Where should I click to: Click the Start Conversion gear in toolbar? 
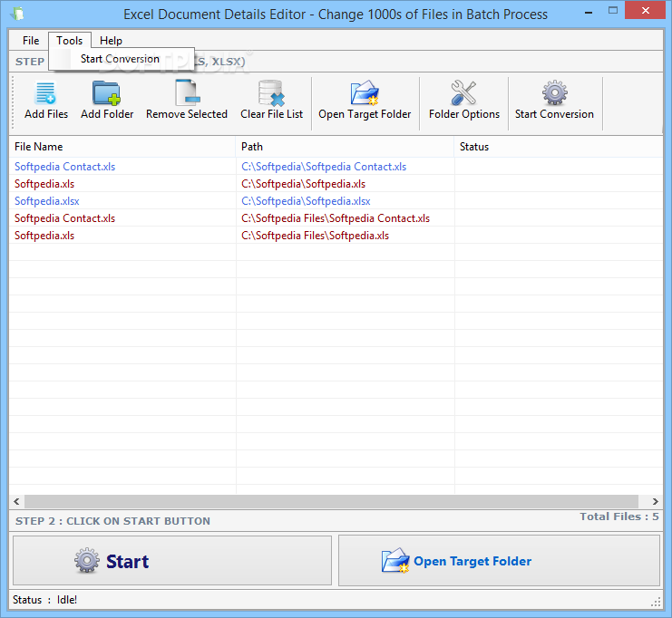pos(555,92)
